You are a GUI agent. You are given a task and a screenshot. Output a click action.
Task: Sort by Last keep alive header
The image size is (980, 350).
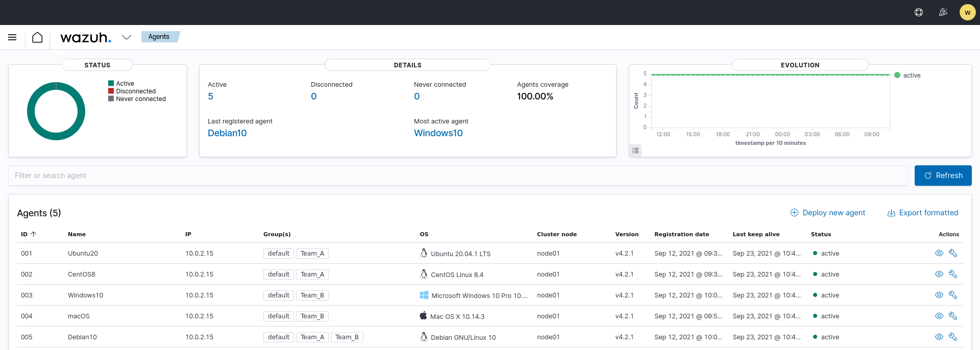pos(756,234)
